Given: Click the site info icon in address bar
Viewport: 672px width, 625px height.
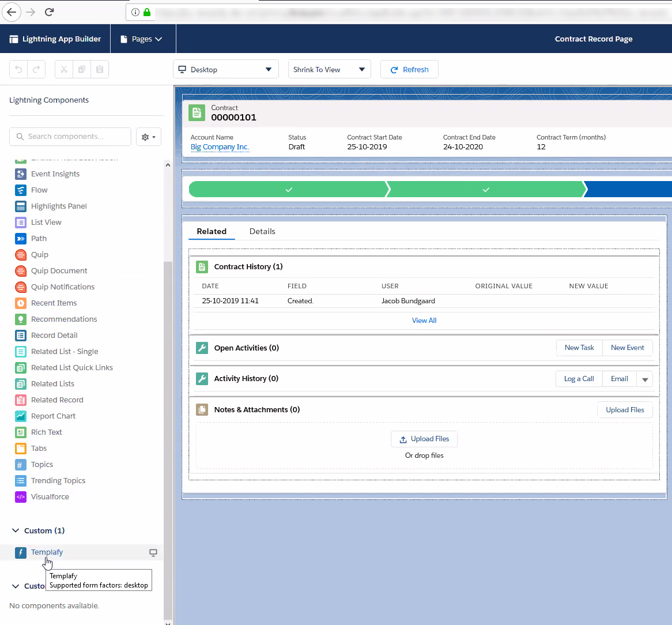Looking at the screenshot, I should pos(135,12).
